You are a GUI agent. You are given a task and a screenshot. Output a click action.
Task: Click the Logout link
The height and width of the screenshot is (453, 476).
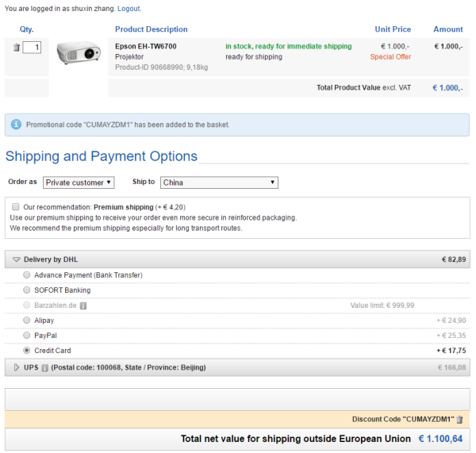(129, 9)
